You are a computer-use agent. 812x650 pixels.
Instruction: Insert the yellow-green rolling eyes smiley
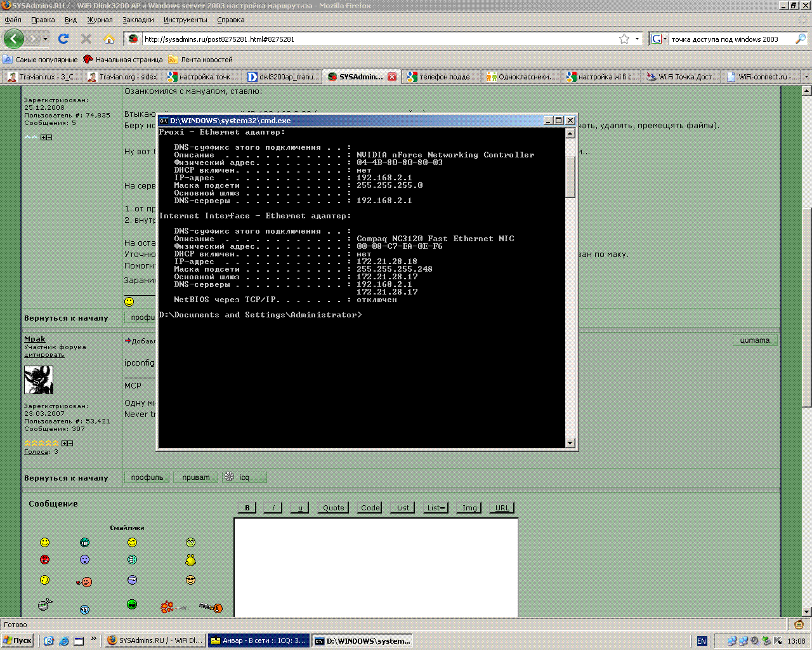click(190, 542)
